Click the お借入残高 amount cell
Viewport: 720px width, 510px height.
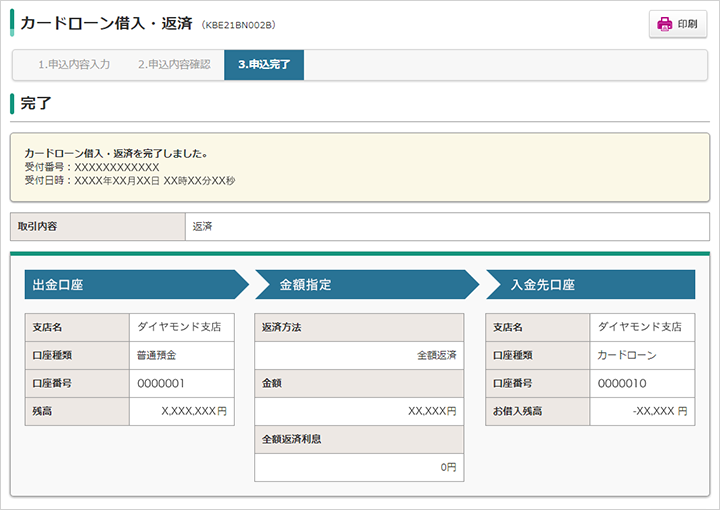642,411
